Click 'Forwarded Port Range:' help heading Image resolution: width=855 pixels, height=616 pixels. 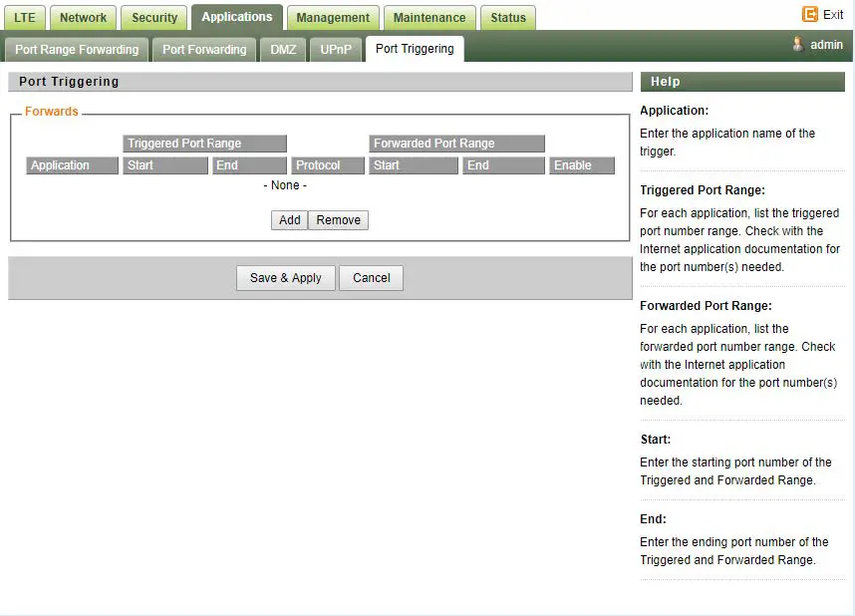[706, 306]
